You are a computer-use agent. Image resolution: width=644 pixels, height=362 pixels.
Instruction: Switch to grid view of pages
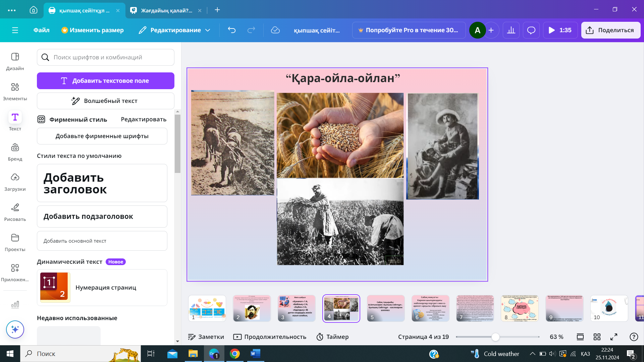click(x=597, y=337)
